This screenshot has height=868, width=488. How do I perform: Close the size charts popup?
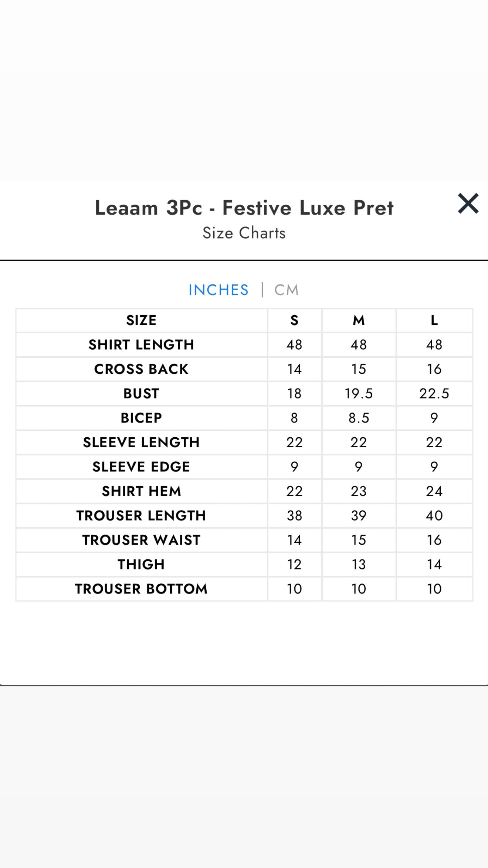coord(468,203)
